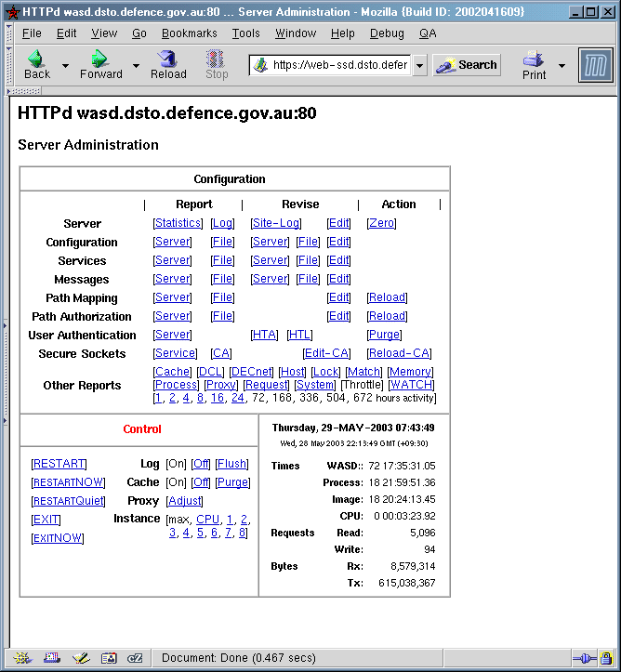Image resolution: width=621 pixels, height=672 pixels.
Task: Open Address Book from status bar icon
Action: pyautogui.click(x=109, y=658)
